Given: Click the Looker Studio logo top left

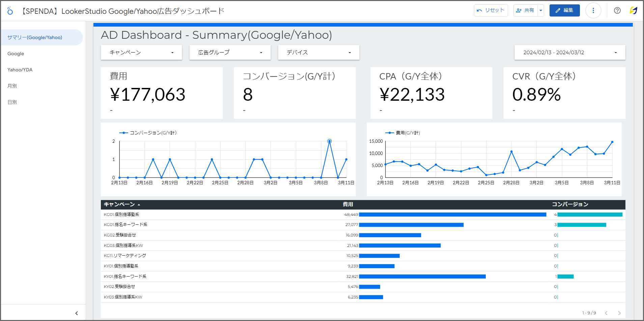Looking at the screenshot, I should (10, 10).
